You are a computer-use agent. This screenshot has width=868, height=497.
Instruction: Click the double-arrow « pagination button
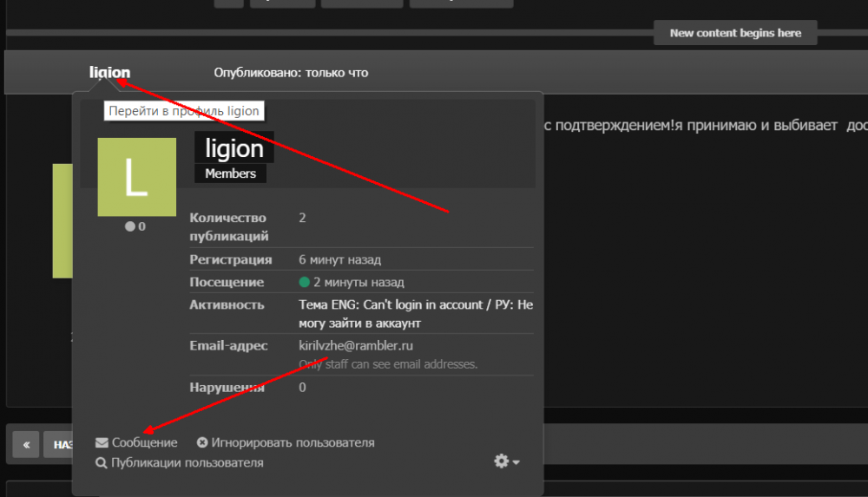[x=26, y=445]
